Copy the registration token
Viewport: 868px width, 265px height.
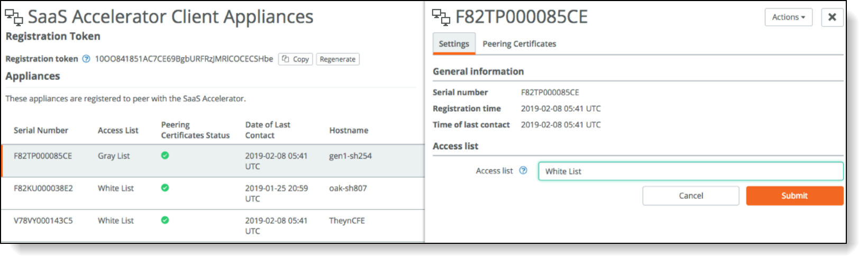(295, 59)
